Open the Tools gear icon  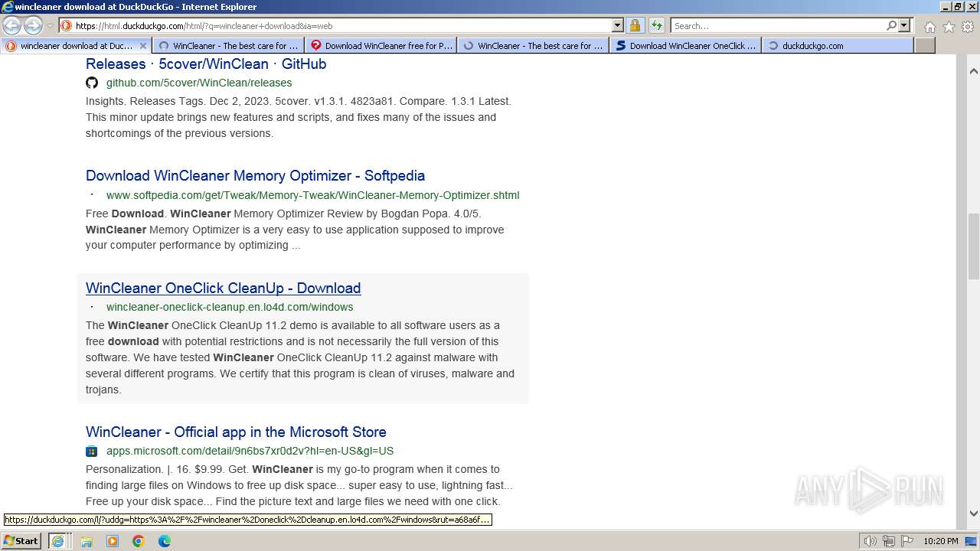(x=968, y=27)
